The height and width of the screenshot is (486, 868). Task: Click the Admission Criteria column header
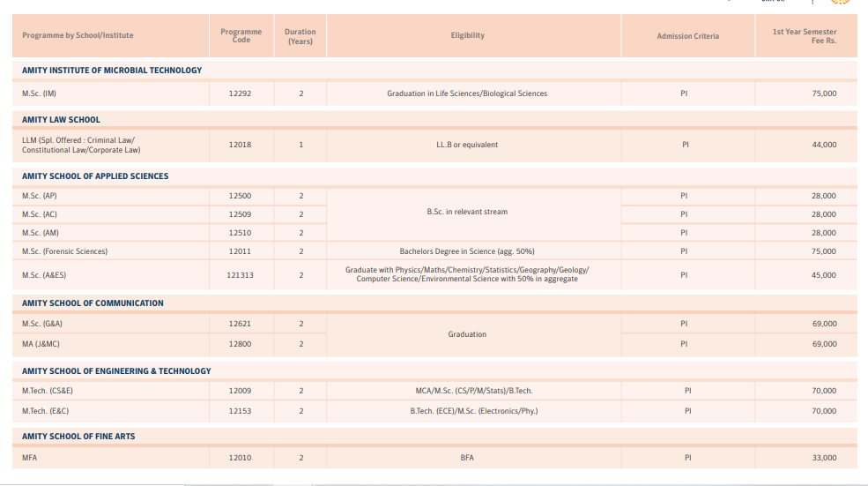click(x=687, y=36)
